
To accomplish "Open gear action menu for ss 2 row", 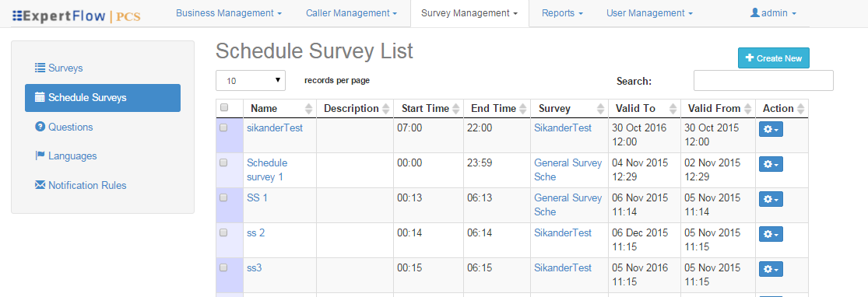I will (x=771, y=235).
